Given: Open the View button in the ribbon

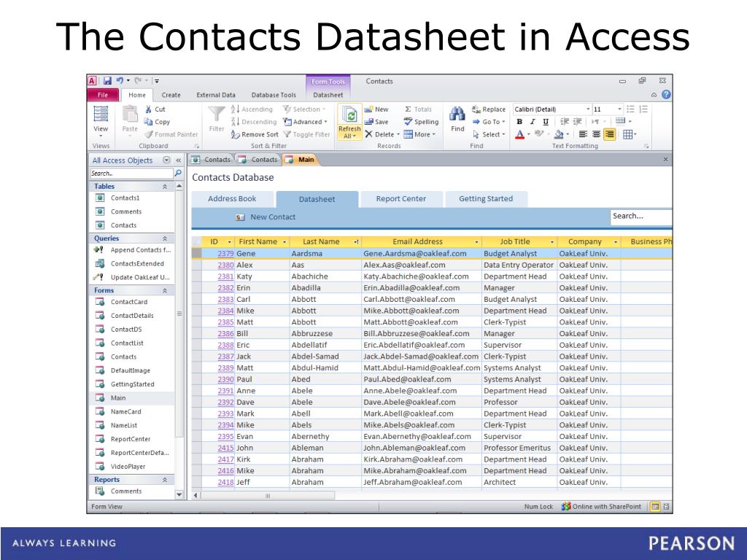Looking at the screenshot, I should tap(101, 122).
